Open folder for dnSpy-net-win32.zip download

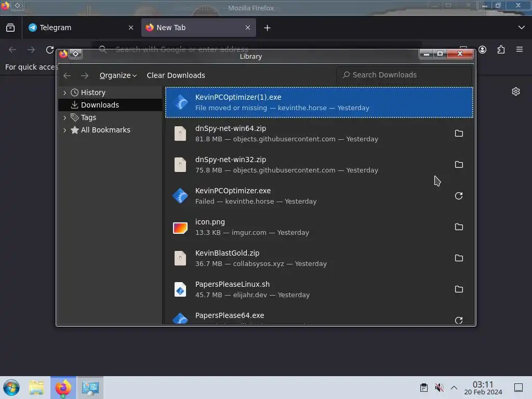click(459, 165)
